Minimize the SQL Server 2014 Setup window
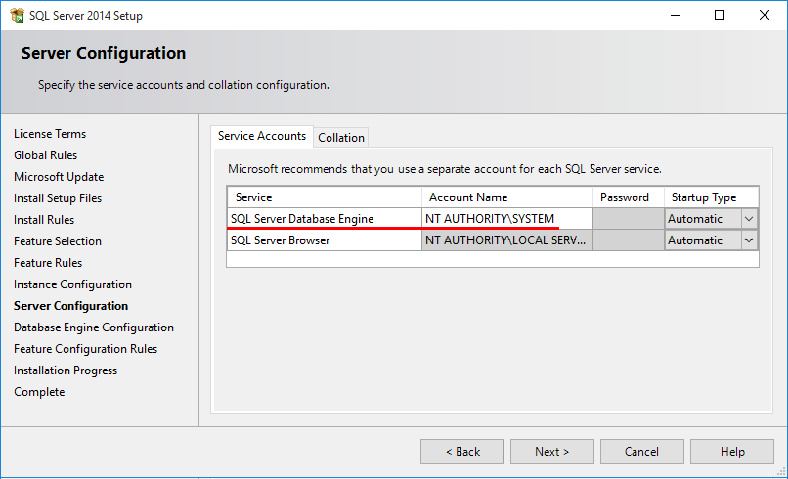The image size is (788, 479). pos(675,16)
